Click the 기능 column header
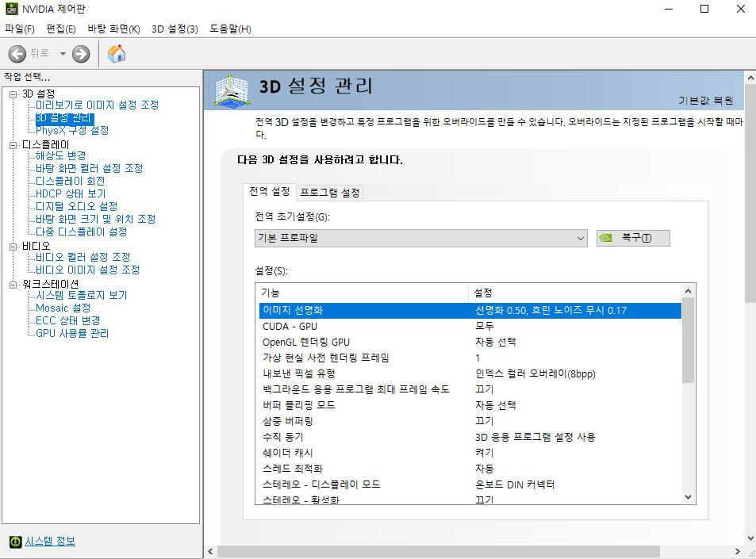Screen dimensions: 756x559 pos(363,293)
